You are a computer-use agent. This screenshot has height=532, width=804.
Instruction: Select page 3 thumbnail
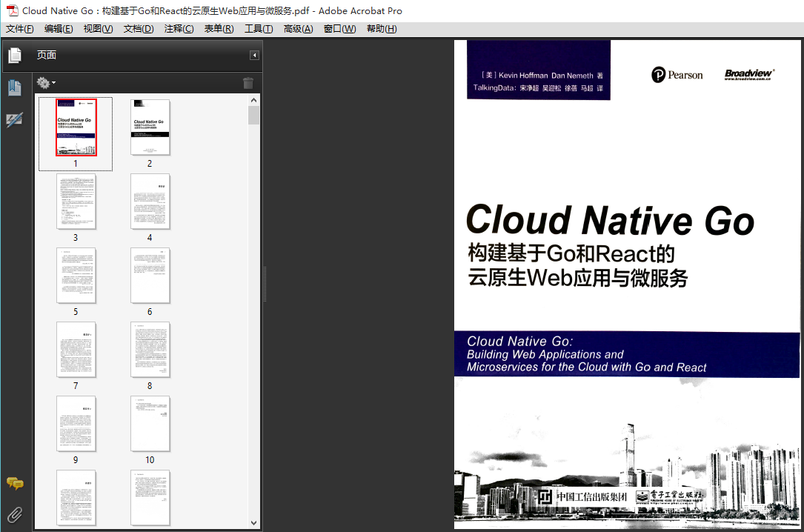coord(76,202)
